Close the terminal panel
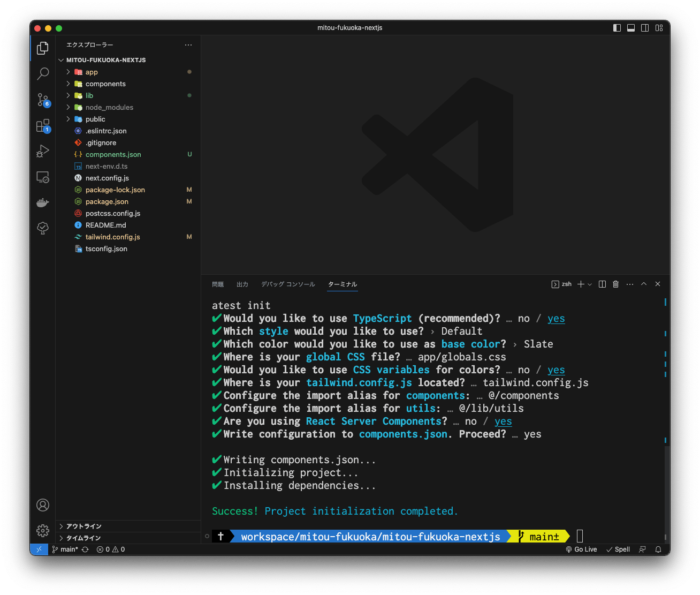 pos(658,284)
